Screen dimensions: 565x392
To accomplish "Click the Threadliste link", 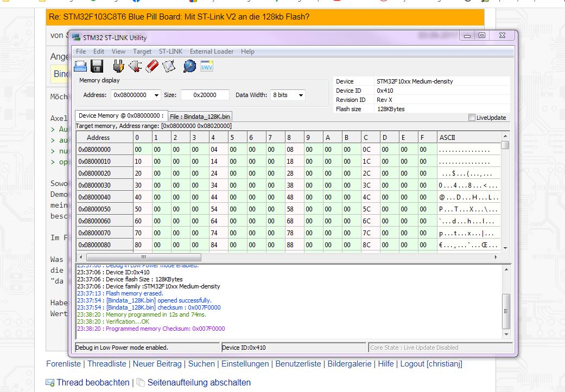I will pos(107,364).
